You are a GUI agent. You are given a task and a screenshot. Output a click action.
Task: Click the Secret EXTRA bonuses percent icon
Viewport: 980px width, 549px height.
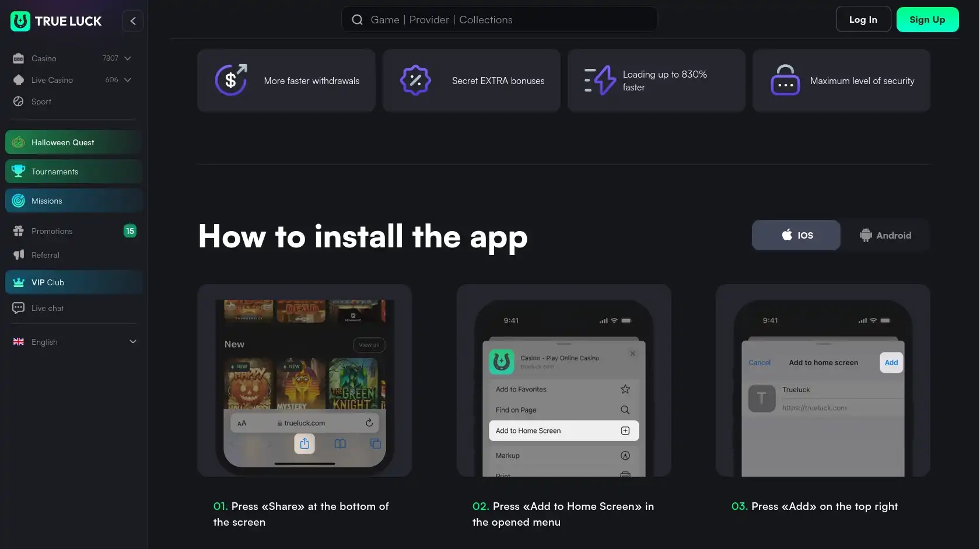click(x=415, y=80)
